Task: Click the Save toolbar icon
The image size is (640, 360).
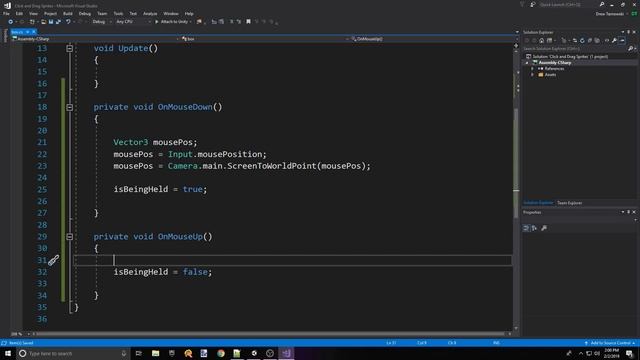Action: pos(51,22)
